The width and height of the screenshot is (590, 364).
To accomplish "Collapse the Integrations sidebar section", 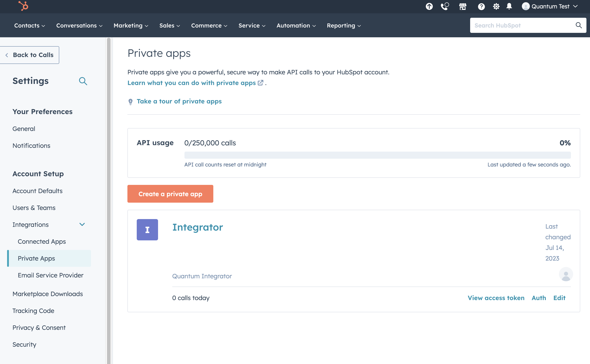I will point(82,225).
